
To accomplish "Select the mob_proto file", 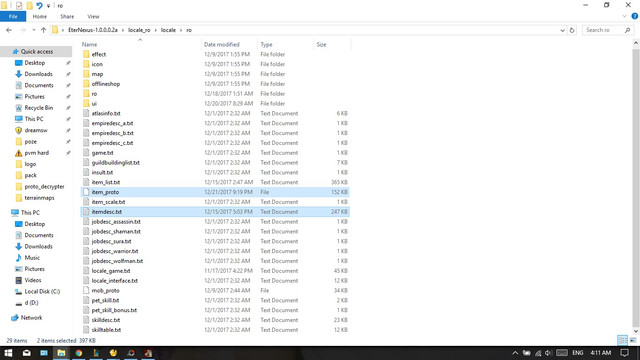I will coord(105,290).
